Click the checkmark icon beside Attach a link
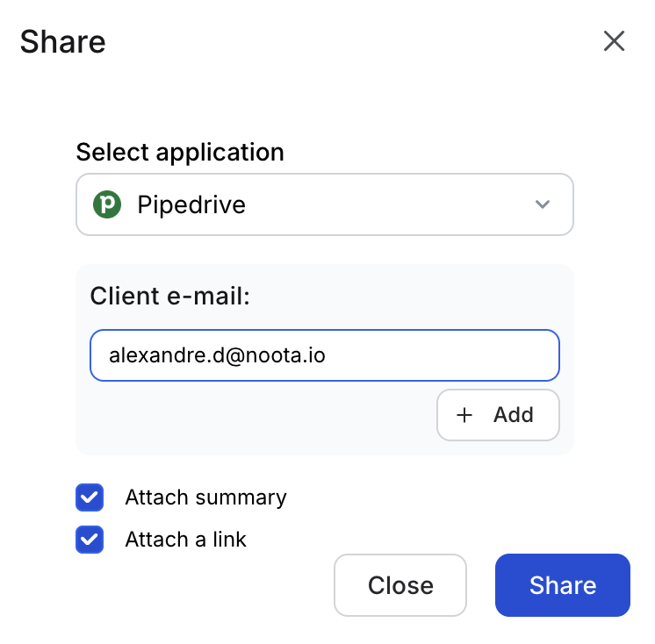This screenshot has height=644, width=655. tap(90, 539)
